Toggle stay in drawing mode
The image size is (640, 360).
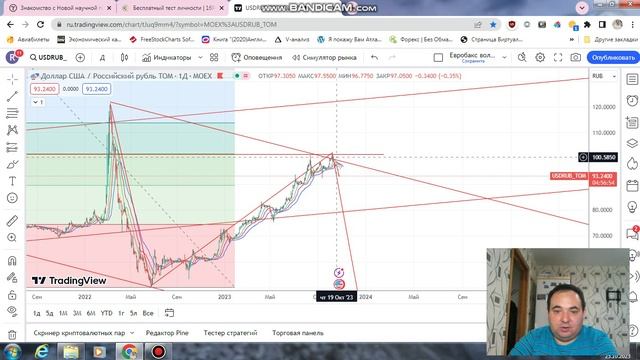point(12,278)
